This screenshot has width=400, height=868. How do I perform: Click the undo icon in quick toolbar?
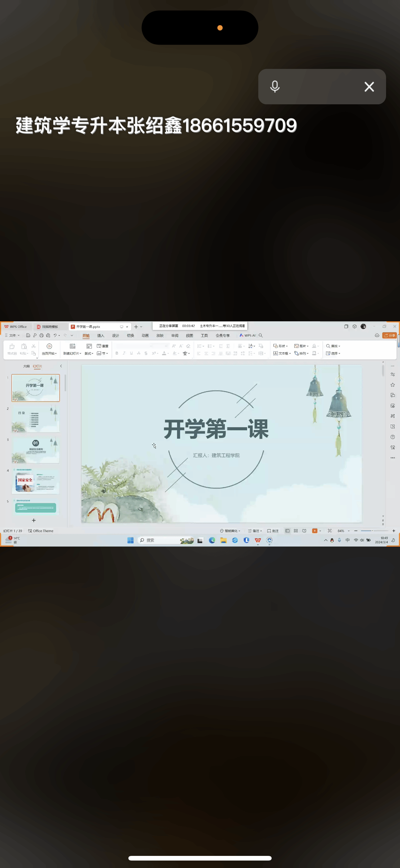(x=55, y=336)
